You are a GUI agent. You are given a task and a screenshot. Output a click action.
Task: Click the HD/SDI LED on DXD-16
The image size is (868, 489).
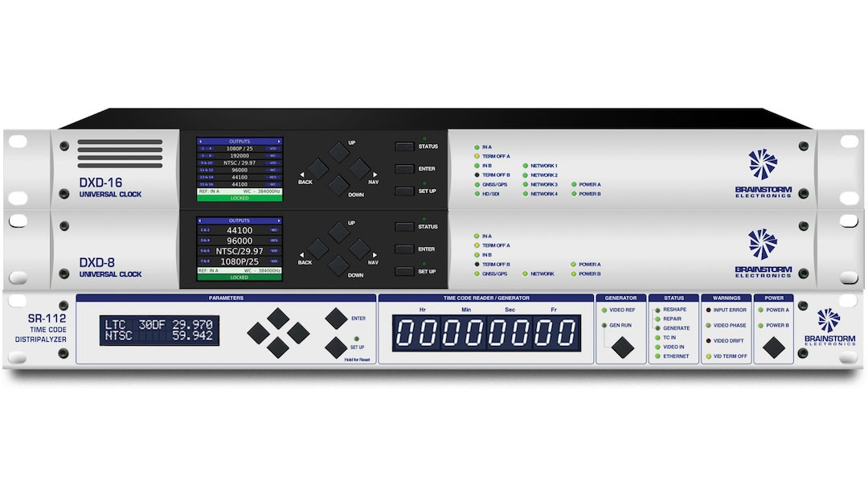477,194
